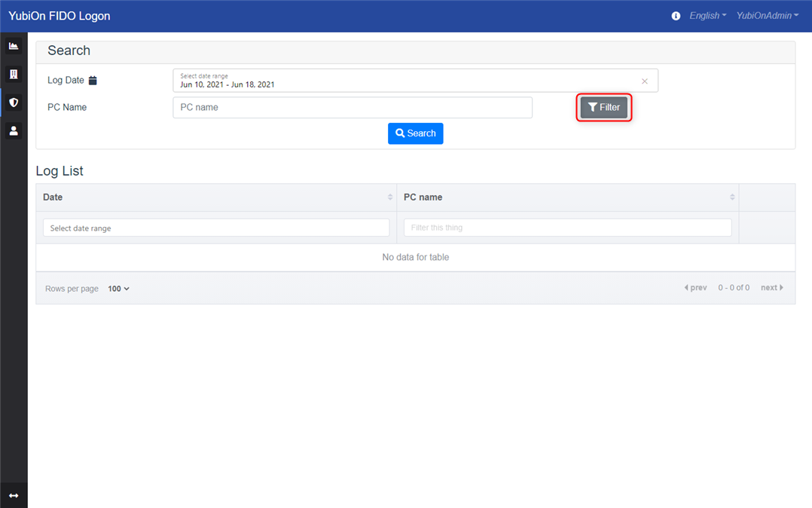Sort by PC name column arrows
Image resolution: width=812 pixels, height=508 pixels.
click(x=732, y=197)
